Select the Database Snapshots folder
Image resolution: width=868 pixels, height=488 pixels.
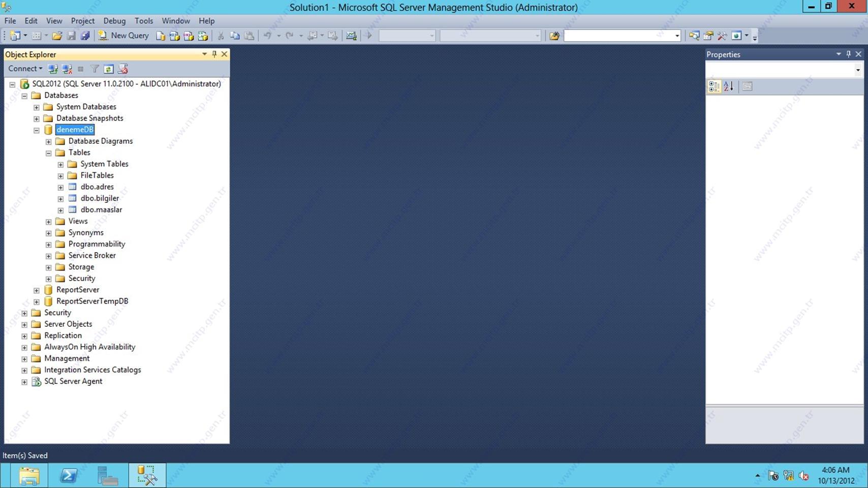point(89,118)
